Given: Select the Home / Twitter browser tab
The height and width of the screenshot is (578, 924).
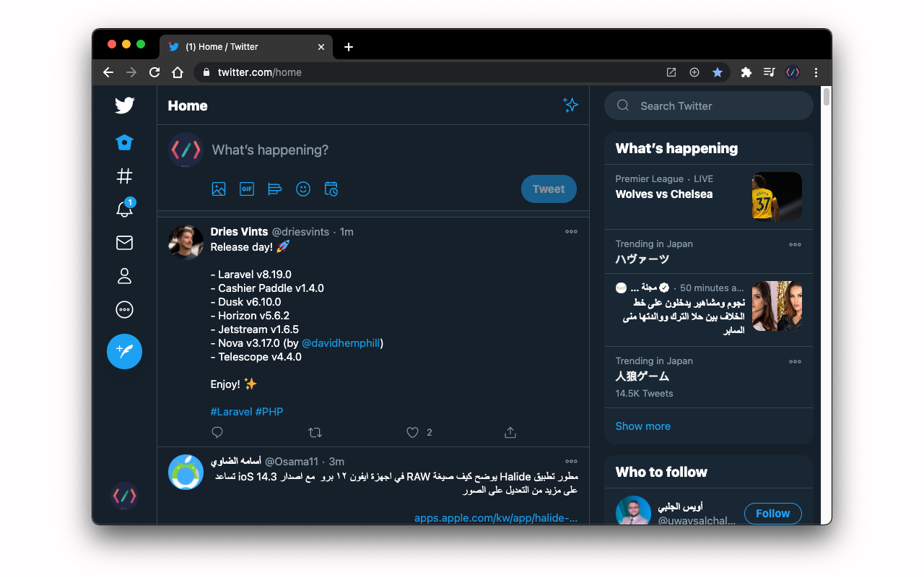Looking at the screenshot, I should [x=245, y=47].
